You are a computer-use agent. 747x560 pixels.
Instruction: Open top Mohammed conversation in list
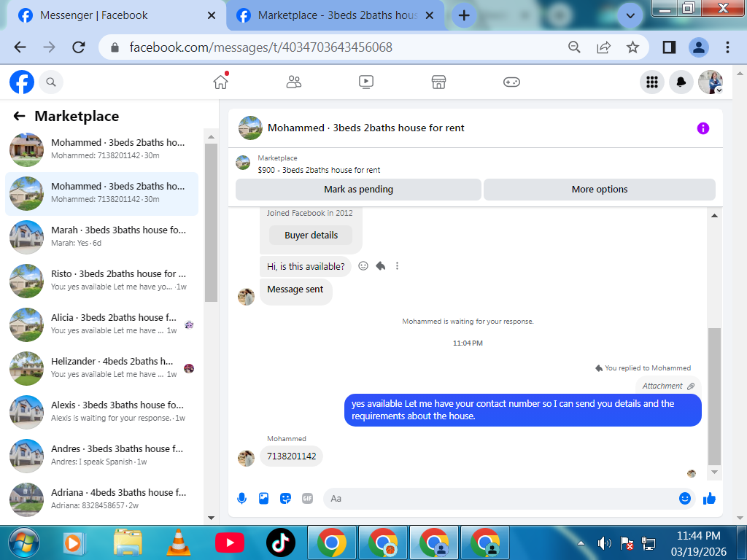pos(102,149)
